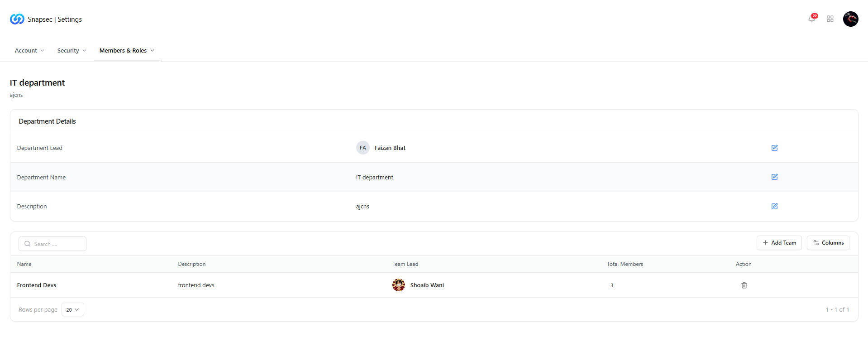This screenshot has height=342, width=868.
Task: Click the Rows per page label
Action: (x=38, y=309)
